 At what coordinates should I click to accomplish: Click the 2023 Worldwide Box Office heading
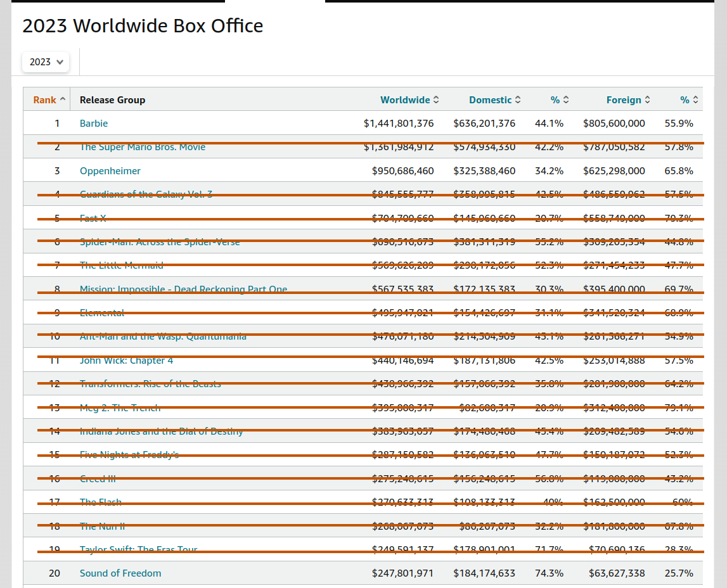(143, 26)
